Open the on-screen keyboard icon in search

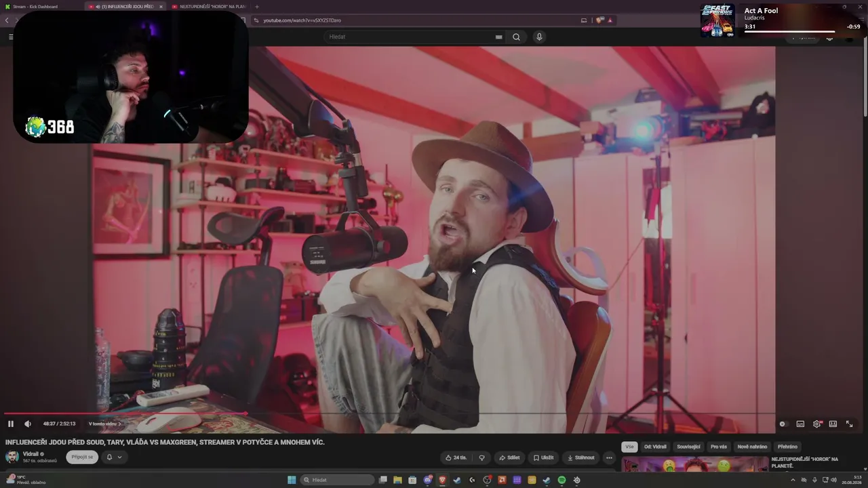click(x=498, y=37)
